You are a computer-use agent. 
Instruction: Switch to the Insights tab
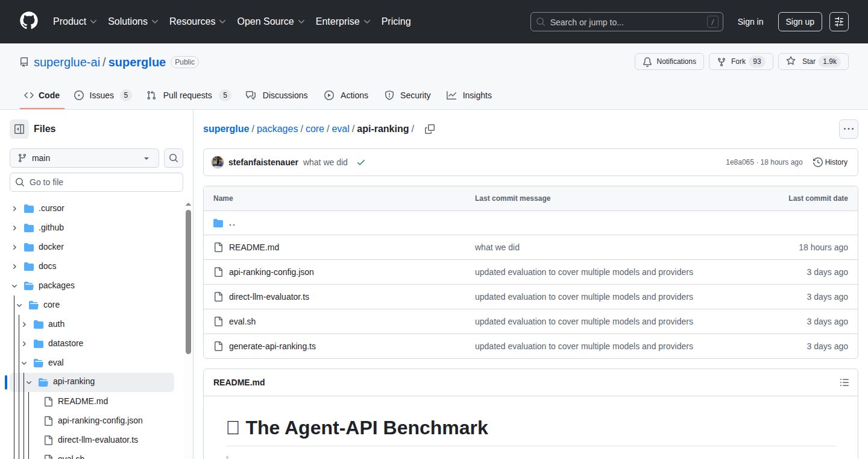469,95
